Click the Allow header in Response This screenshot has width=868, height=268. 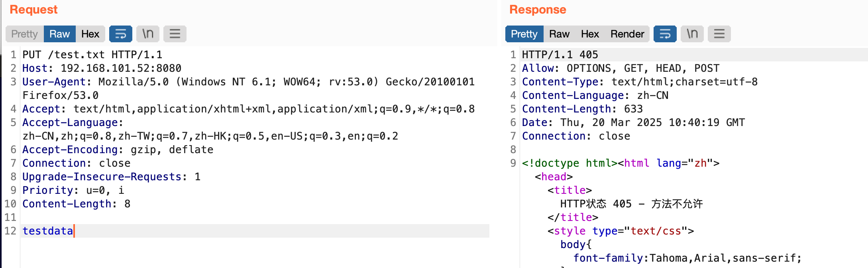click(x=621, y=68)
